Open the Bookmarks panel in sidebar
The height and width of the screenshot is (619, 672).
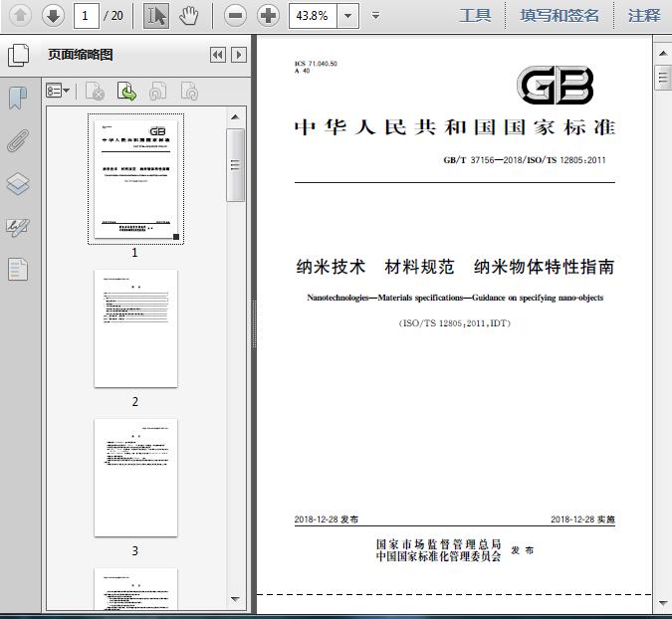[18, 98]
